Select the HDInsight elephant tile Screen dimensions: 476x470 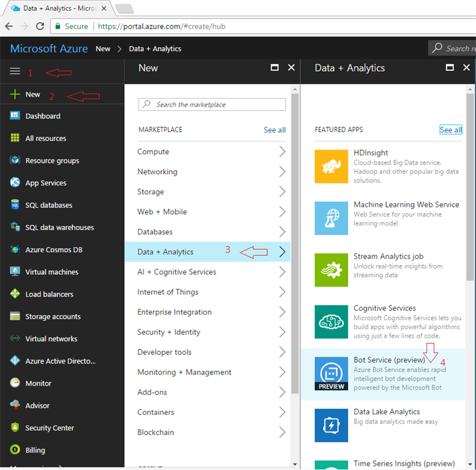pyautogui.click(x=331, y=166)
